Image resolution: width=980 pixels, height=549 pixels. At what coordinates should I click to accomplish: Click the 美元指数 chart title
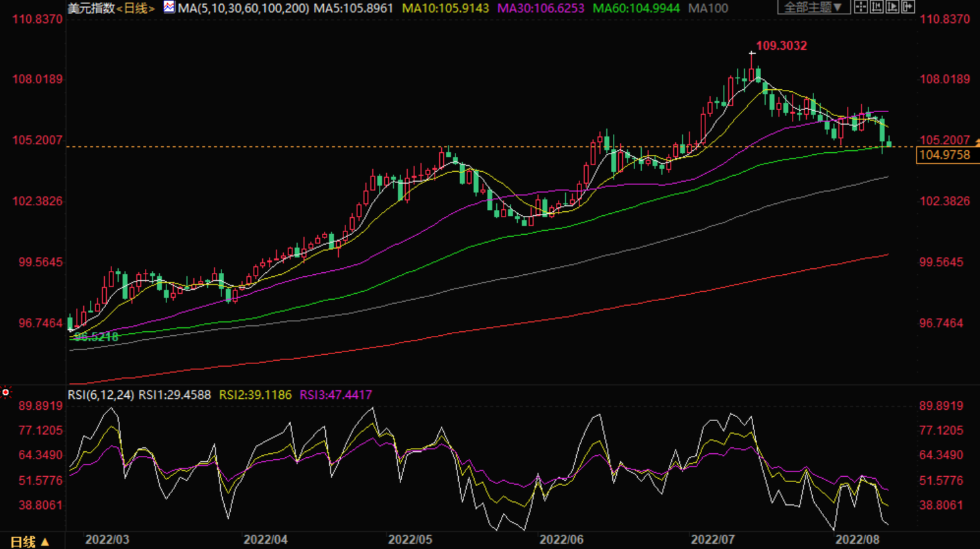pos(91,9)
